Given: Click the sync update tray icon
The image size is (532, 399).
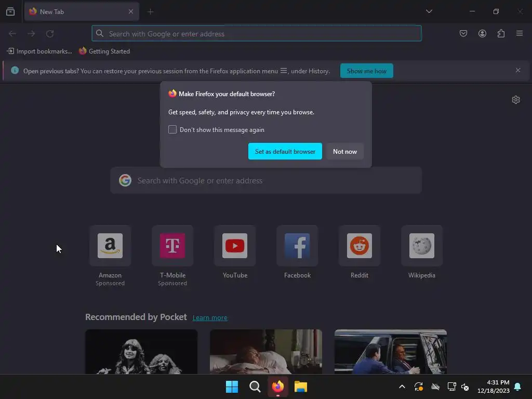Looking at the screenshot, I should pyautogui.click(x=419, y=387).
